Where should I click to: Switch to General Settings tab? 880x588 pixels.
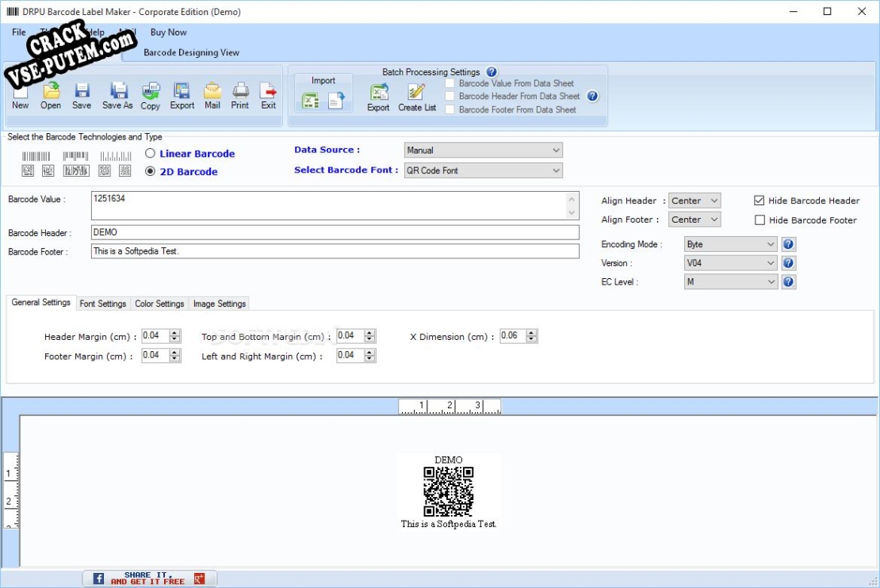[41, 303]
